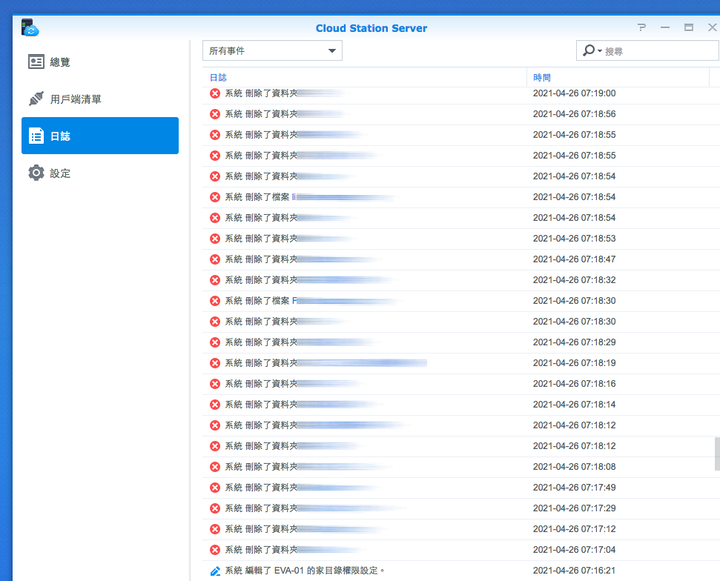Viewport: 720px width, 581px height.
Task: Open the 所有事件 event filter dropdown
Action: click(x=272, y=51)
